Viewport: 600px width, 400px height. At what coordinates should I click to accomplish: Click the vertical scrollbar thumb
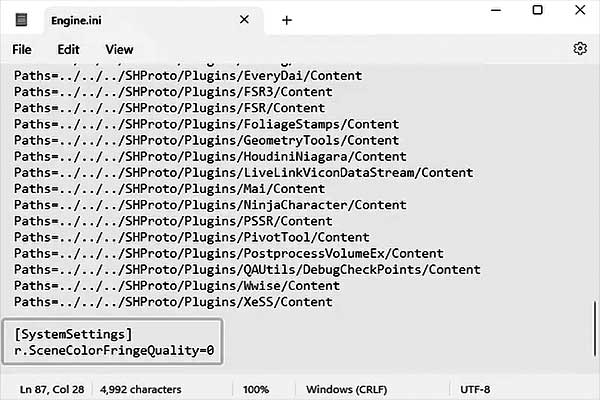[595, 329]
